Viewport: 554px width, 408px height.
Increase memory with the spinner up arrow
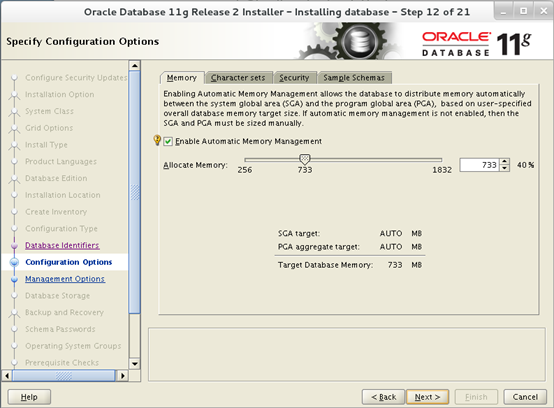(x=505, y=162)
